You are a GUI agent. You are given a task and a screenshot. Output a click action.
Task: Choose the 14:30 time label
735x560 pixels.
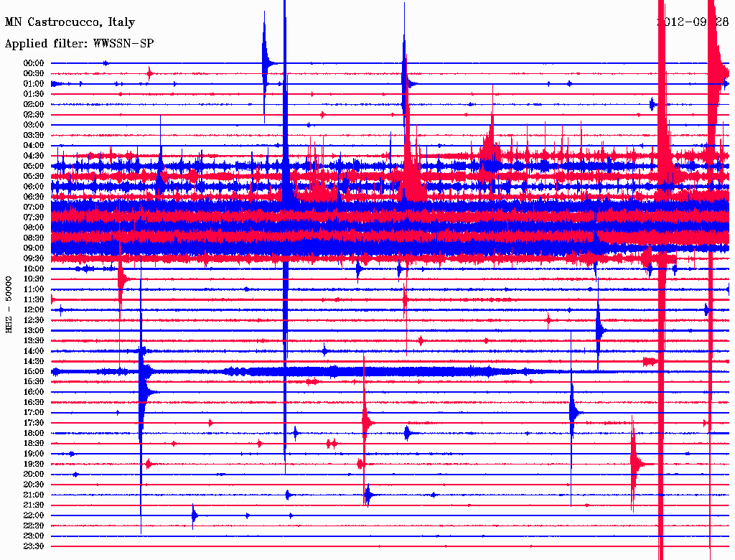point(34,361)
